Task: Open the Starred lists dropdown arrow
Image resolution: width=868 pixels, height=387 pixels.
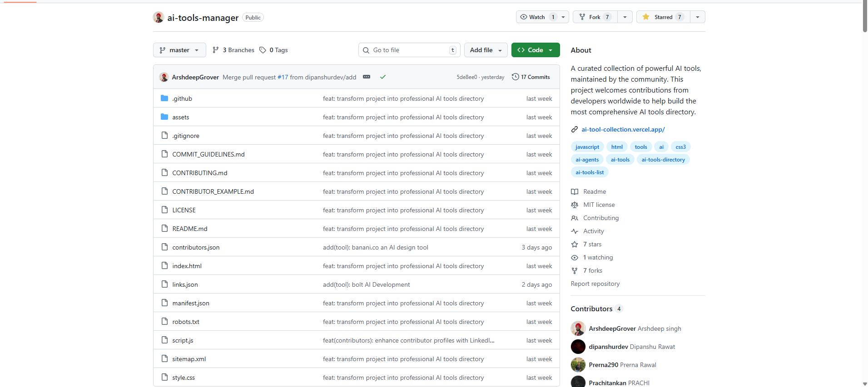Action: pos(698,17)
